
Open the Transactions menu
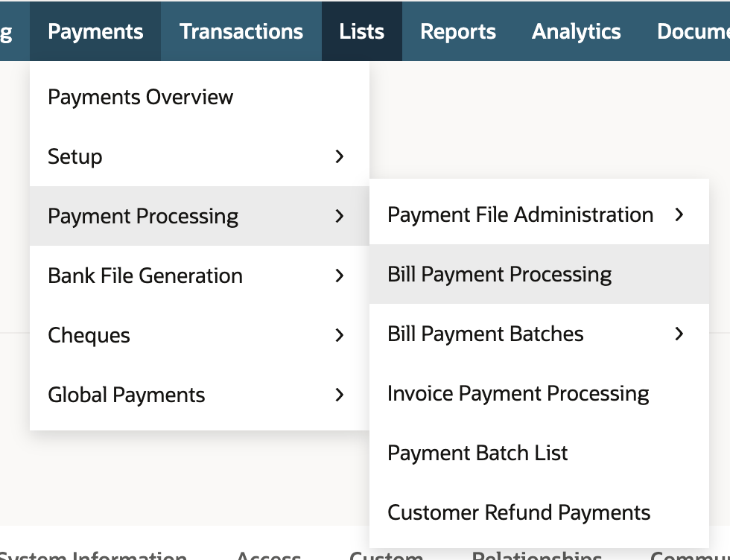(241, 31)
